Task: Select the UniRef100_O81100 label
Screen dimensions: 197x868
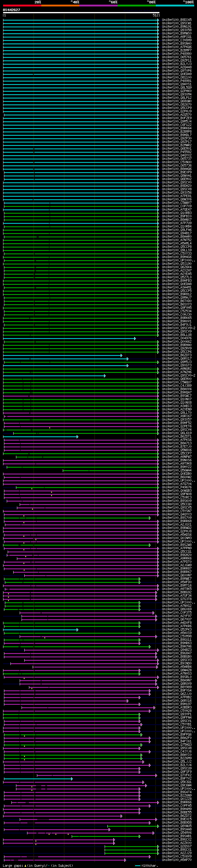Action: 177,78
